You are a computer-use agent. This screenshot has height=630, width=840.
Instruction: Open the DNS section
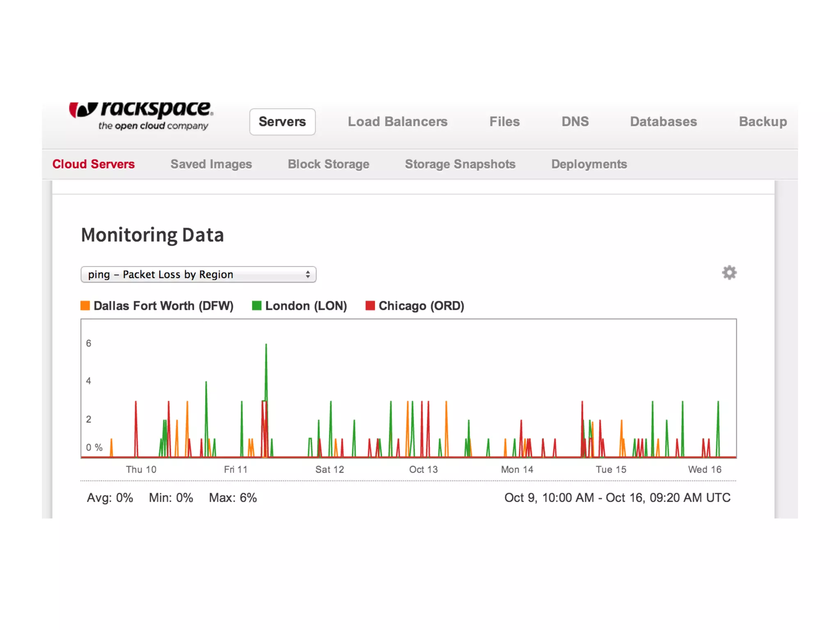(x=575, y=122)
